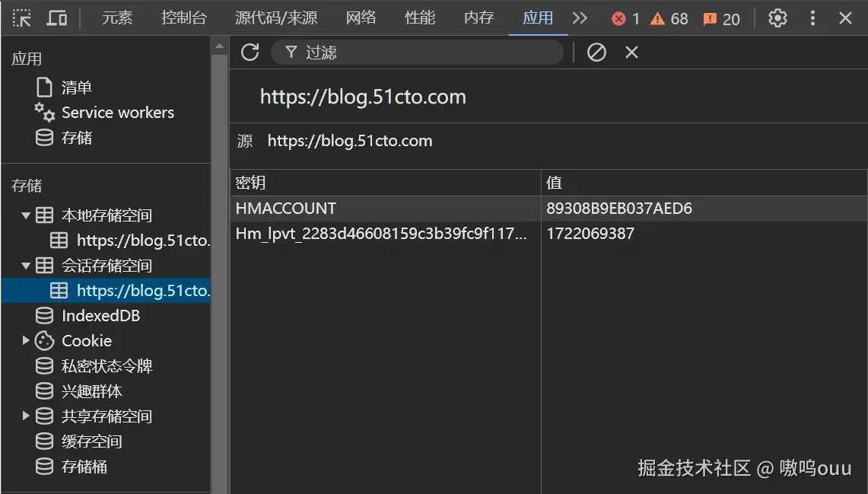Select 共享存储空间 tree label
The width and height of the screenshot is (868, 494).
[x=107, y=416]
